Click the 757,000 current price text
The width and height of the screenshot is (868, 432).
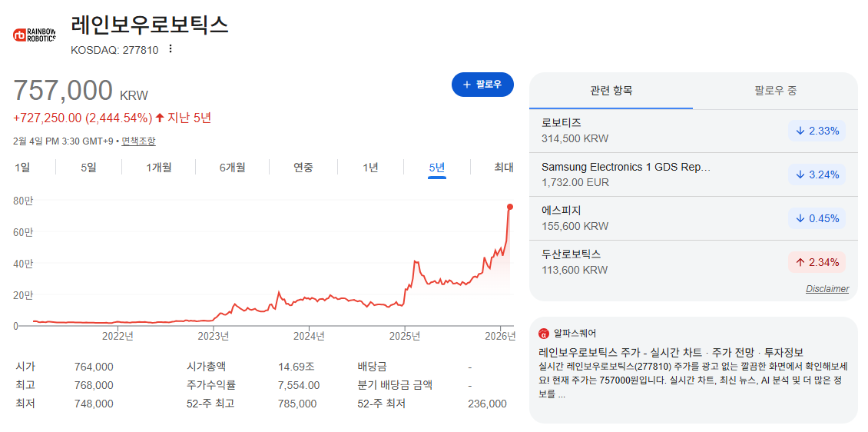[63, 91]
